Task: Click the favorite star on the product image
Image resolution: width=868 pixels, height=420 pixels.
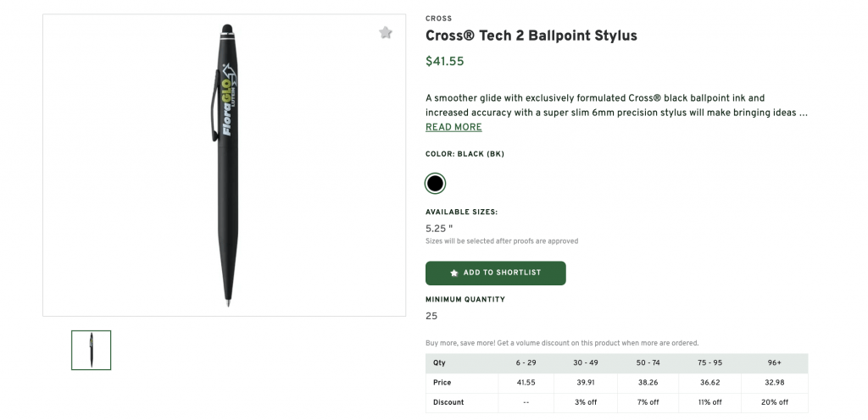Action: (386, 32)
